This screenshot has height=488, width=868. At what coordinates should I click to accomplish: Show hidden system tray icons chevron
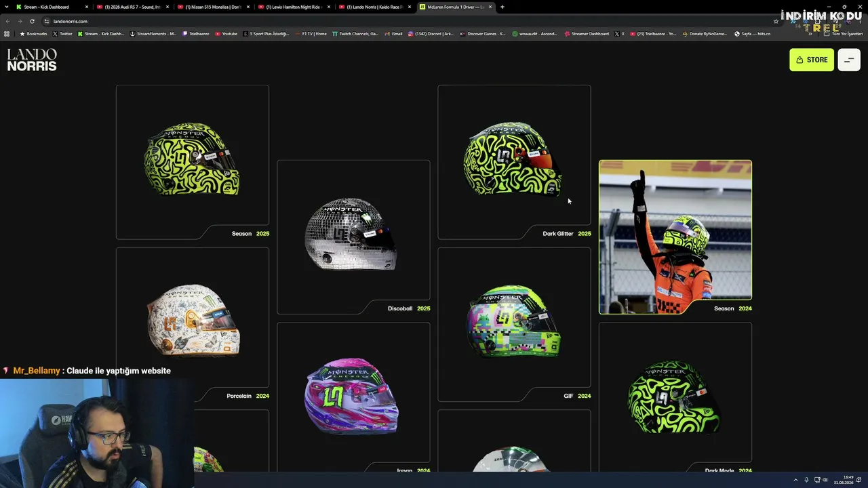point(795,480)
